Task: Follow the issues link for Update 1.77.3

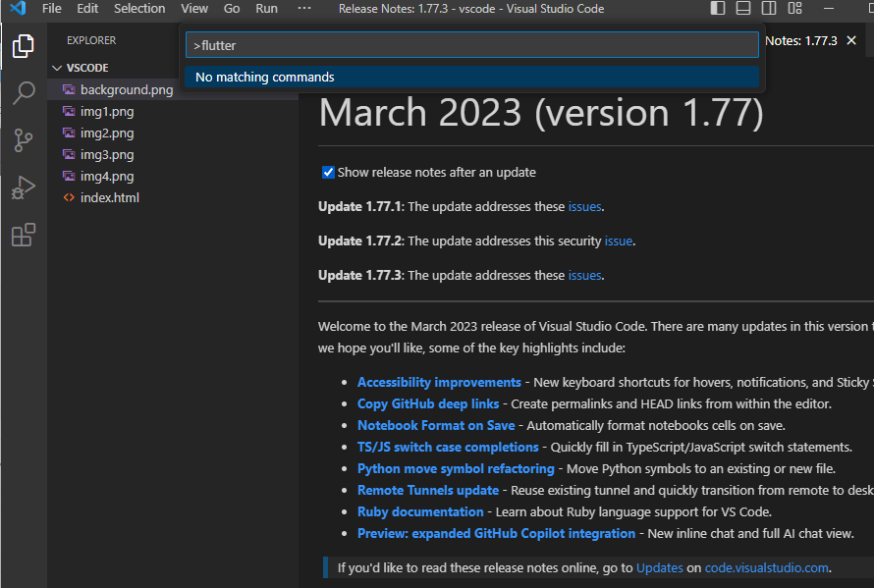Action: click(584, 275)
